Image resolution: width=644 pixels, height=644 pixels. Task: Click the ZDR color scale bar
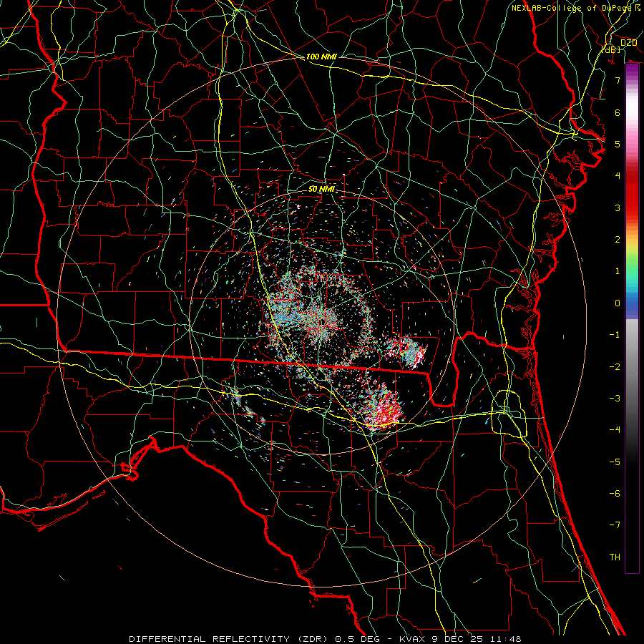pyautogui.click(x=632, y=318)
